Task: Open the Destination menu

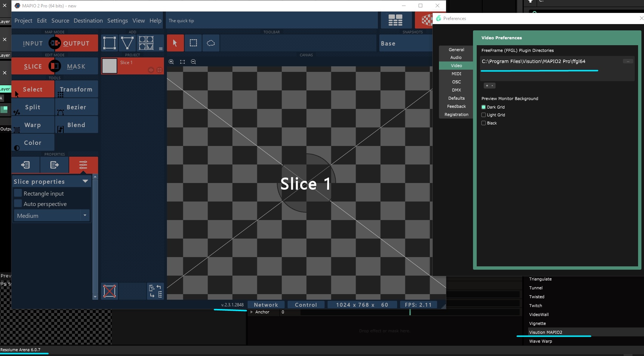Action: [x=88, y=21]
